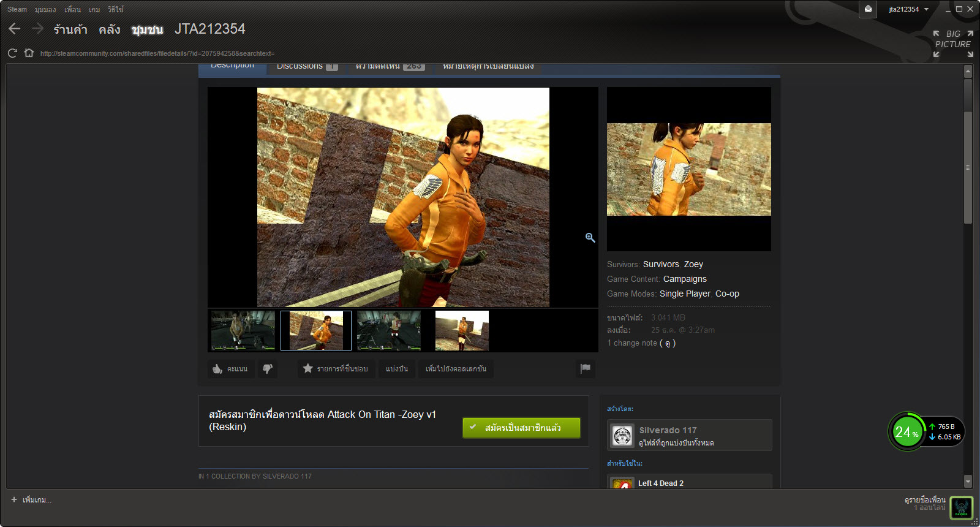Enlarge the screenshot with the magnifier icon
Image resolution: width=980 pixels, height=527 pixels.
(590, 238)
